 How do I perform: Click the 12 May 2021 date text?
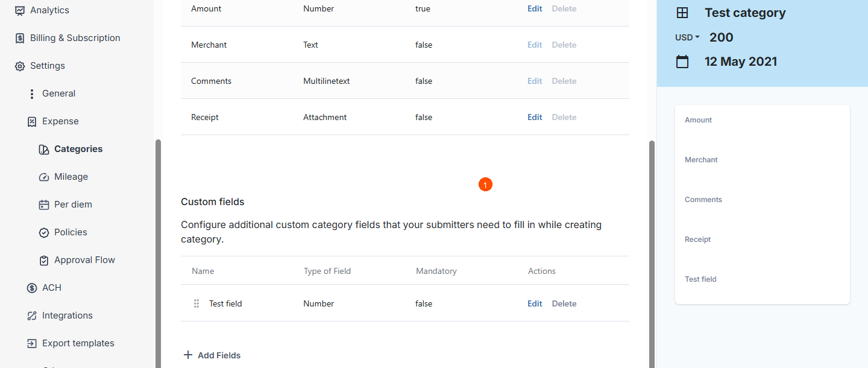(x=741, y=62)
